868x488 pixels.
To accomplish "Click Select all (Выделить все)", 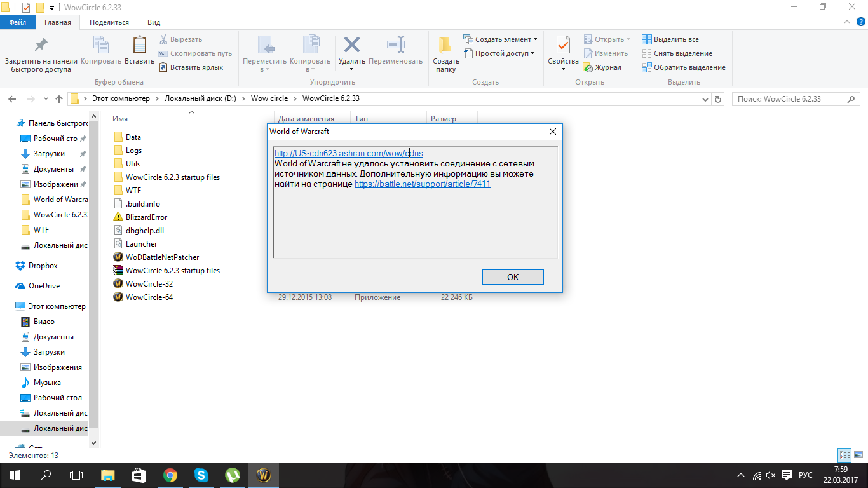I will pyautogui.click(x=675, y=39).
